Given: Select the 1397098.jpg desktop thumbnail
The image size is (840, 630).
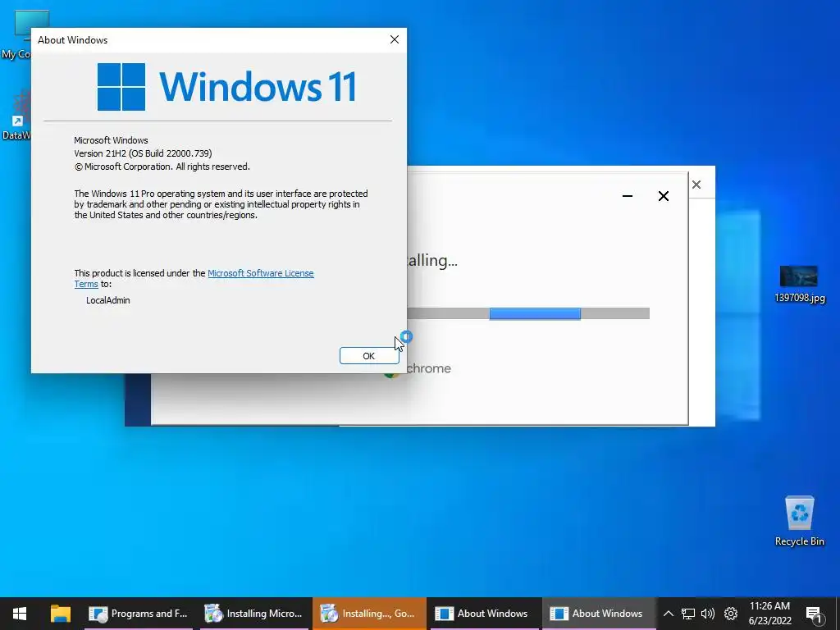Looking at the screenshot, I should [x=799, y=284].
